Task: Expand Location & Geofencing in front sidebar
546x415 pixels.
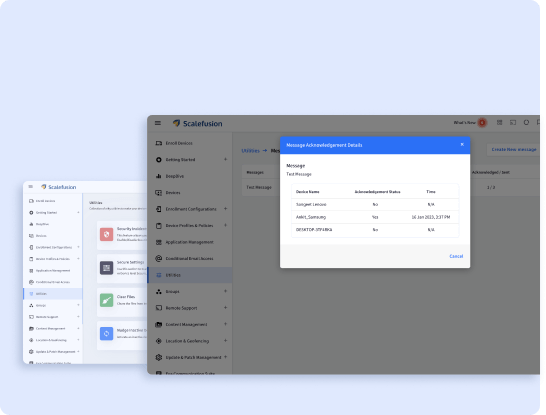Action: point(226,340)
